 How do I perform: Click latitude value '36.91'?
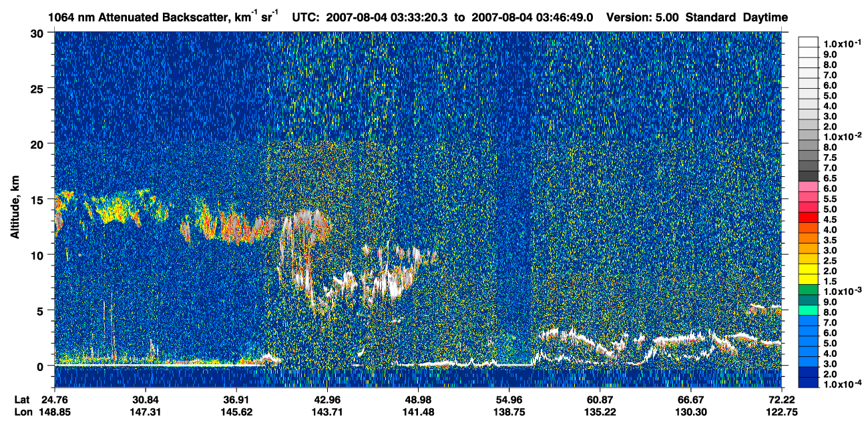[x=236, y=399]
